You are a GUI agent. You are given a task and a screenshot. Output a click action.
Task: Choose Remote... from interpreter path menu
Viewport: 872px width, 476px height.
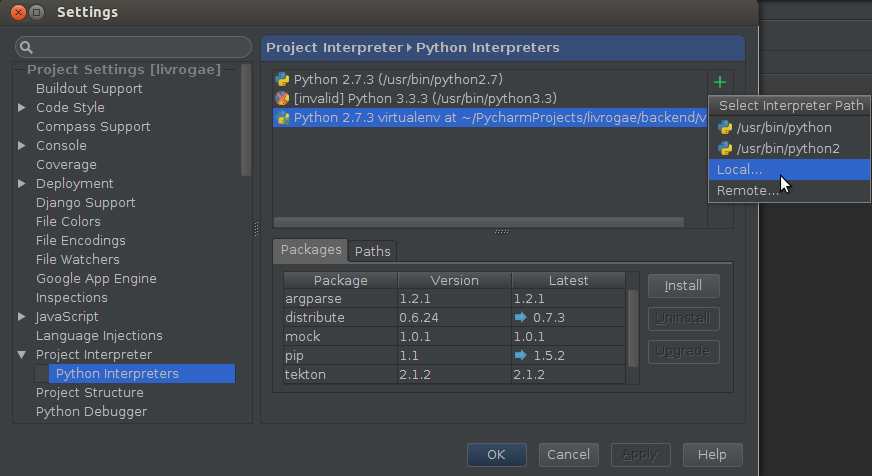pyautogui.click(x=789, y=191)
